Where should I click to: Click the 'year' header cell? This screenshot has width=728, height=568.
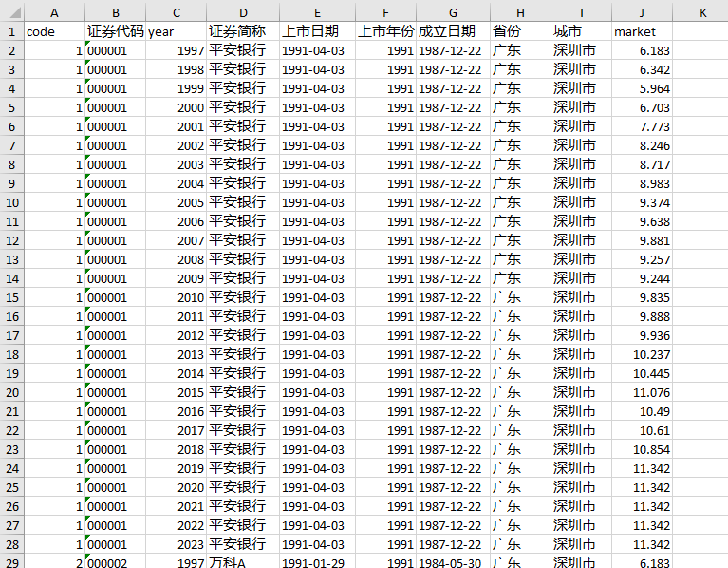(176, 31)
